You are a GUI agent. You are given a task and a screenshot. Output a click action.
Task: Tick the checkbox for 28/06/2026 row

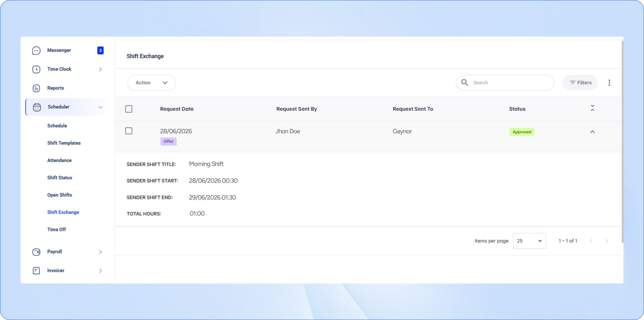pyautogui.click(x=129, y=131)
